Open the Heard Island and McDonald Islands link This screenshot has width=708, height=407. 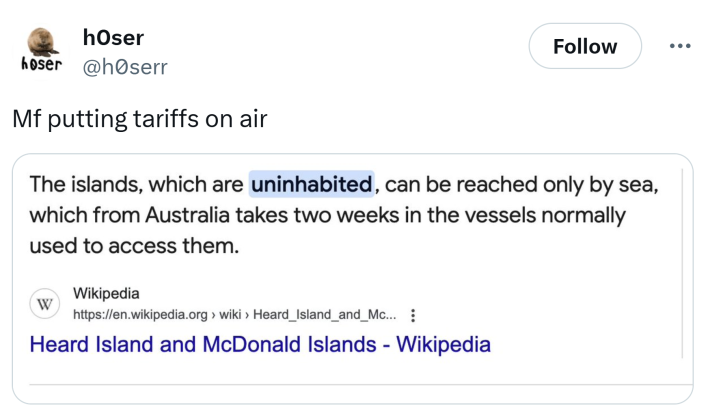pyautogui.click(x=260, y=345)
